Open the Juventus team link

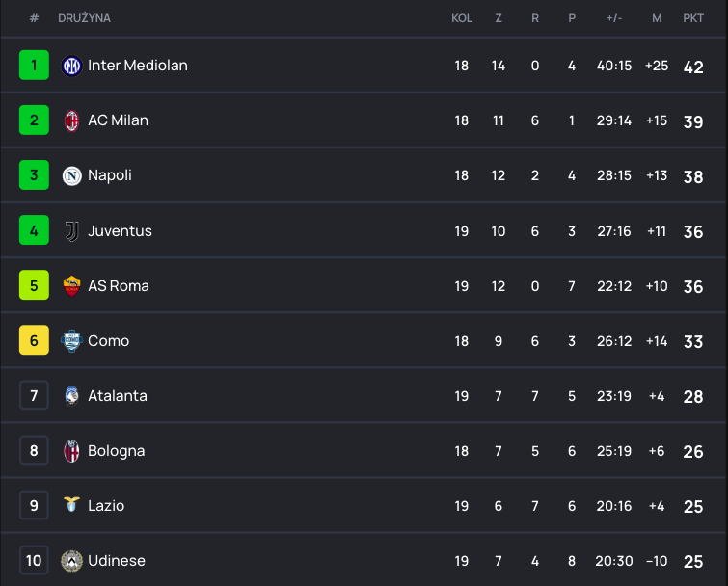120,231
